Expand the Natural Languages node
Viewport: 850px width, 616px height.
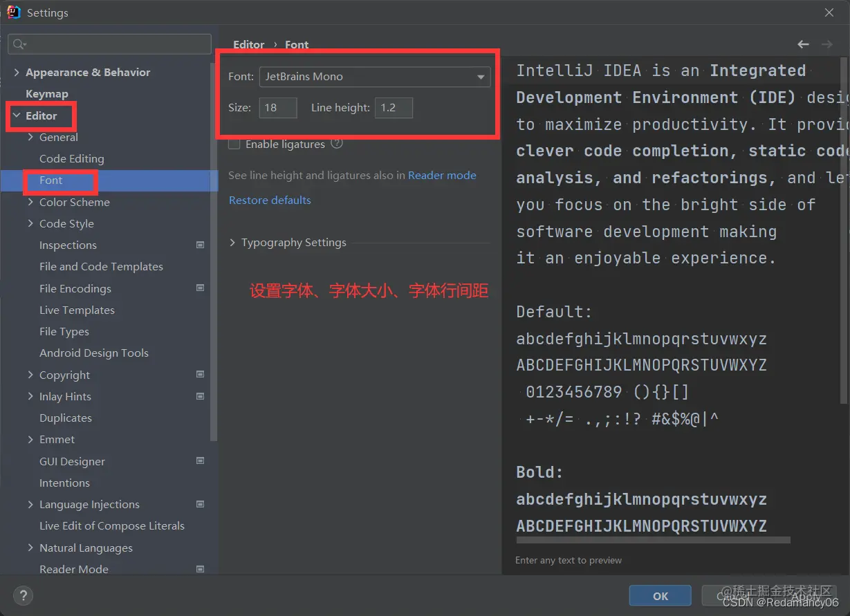(30, 548)
